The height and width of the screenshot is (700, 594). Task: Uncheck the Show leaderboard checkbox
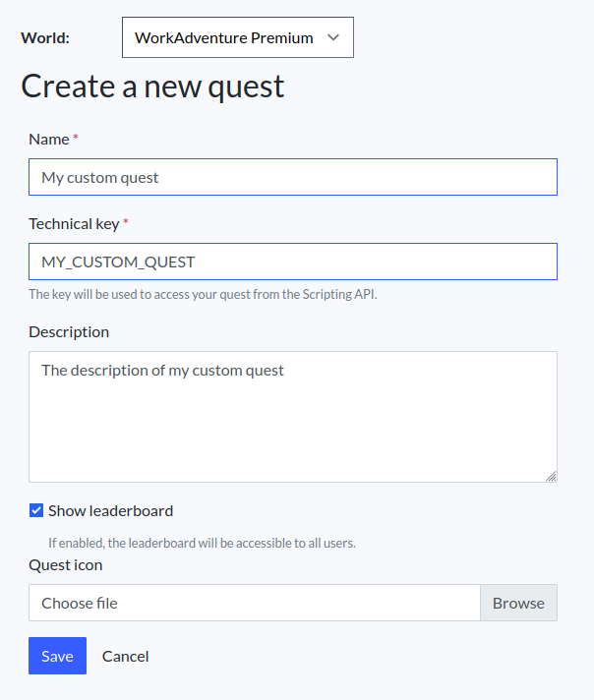[36, 510]
